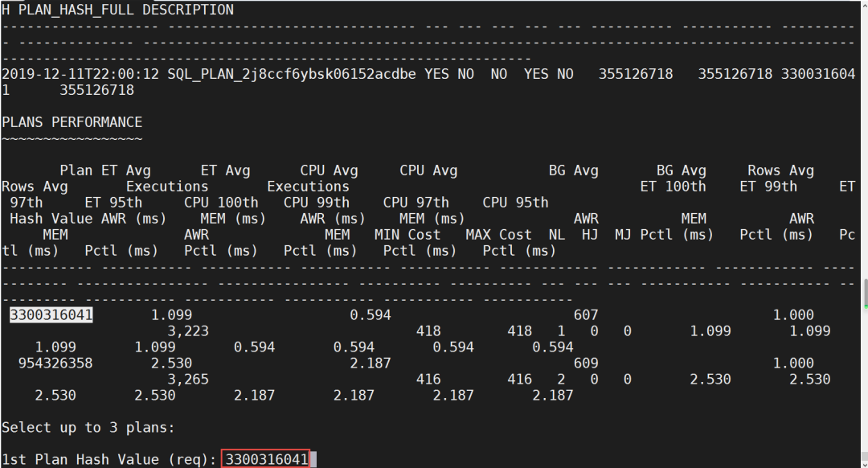This screenshot has height=468, width=868.
Task: Click the ET 100th column header
Action: tap(673, 187)
